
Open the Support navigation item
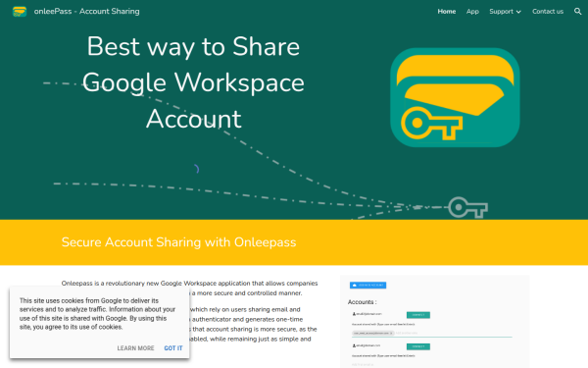coord(501,11)
